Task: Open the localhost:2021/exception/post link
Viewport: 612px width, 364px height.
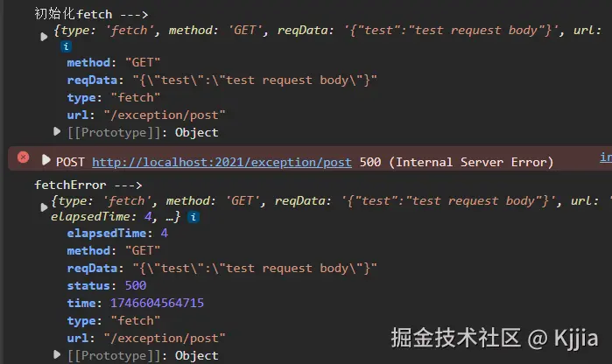Action: (x=222, y=162)
